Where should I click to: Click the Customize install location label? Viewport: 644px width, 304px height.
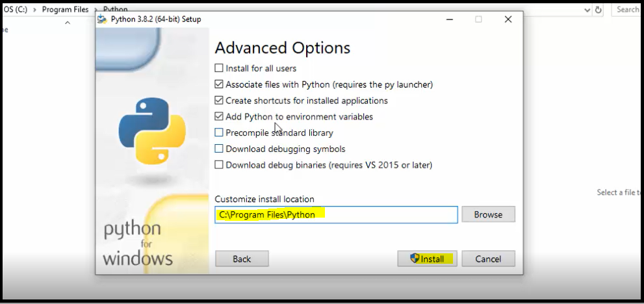click(264, 199)
